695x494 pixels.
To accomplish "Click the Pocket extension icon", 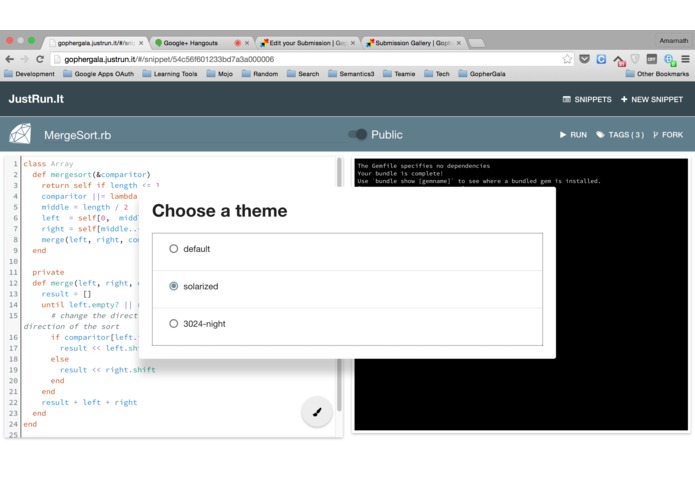I will pos(585,59).
